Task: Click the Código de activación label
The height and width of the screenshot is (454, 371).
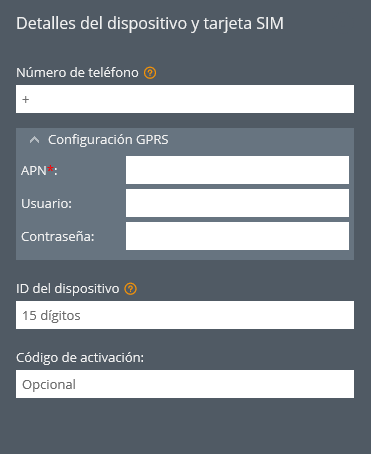Action: pyautogui.click(x=80, y=358)
